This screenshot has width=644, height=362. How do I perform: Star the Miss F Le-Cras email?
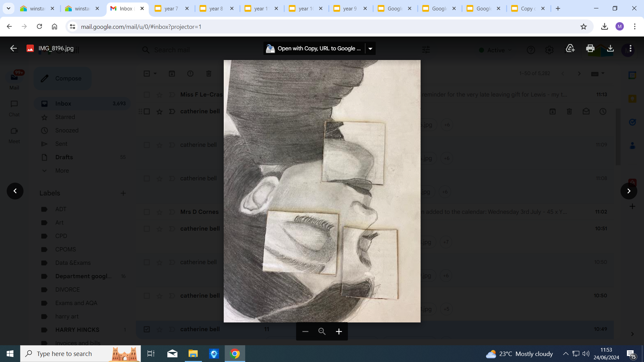click(x=160, y=95)
